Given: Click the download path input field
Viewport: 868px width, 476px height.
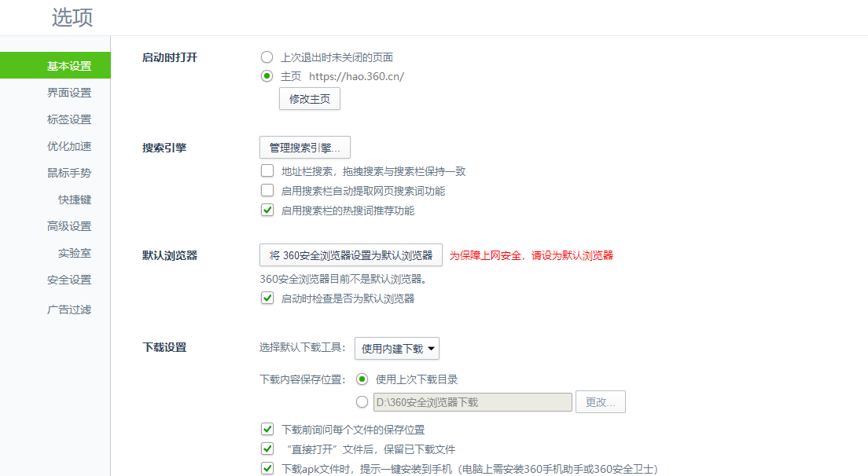Looking at the screenshot, I should (x=472, y=401).
